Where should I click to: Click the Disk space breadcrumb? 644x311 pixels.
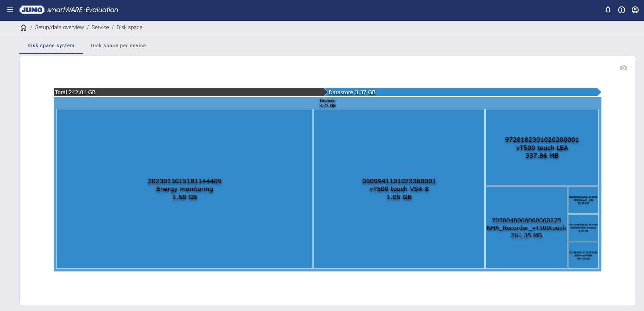coord(129,28)
